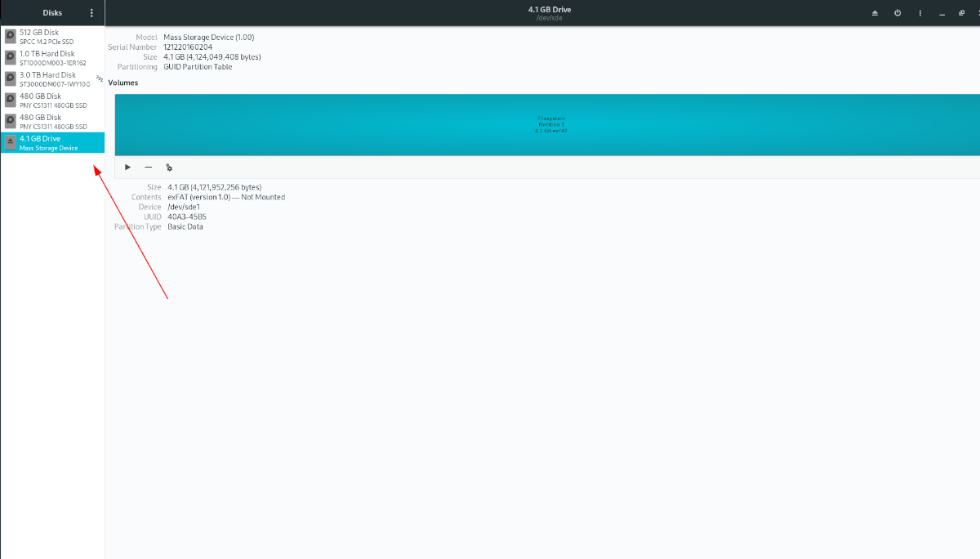Open additional partition options with the gear icon

(169, 167)
